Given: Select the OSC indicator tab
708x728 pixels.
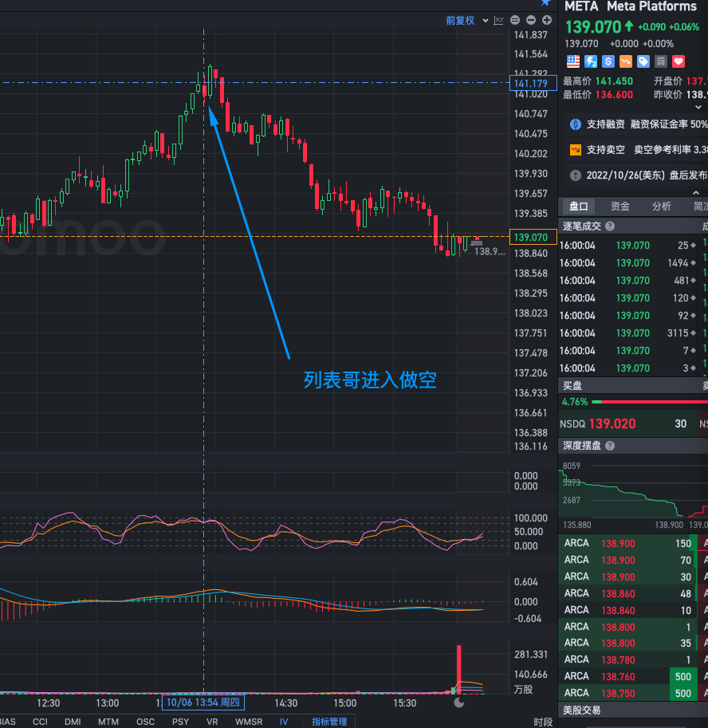Looking at the screenshot, I should point(145,722).
